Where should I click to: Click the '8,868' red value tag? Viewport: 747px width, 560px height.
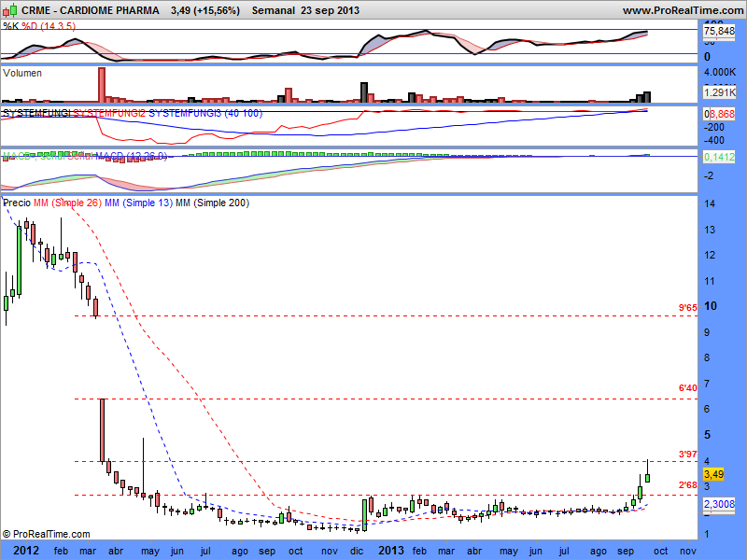(x=722, y=114)
